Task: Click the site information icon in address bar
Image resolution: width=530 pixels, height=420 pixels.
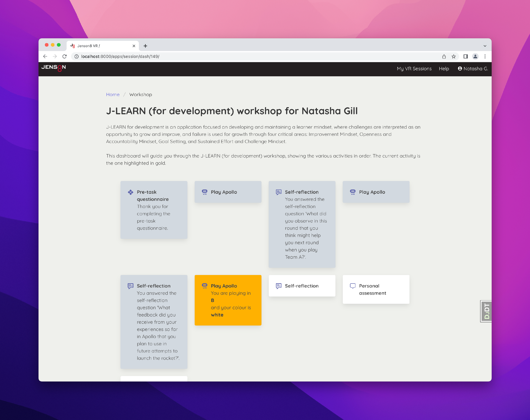Action: [x=76, y=57]
